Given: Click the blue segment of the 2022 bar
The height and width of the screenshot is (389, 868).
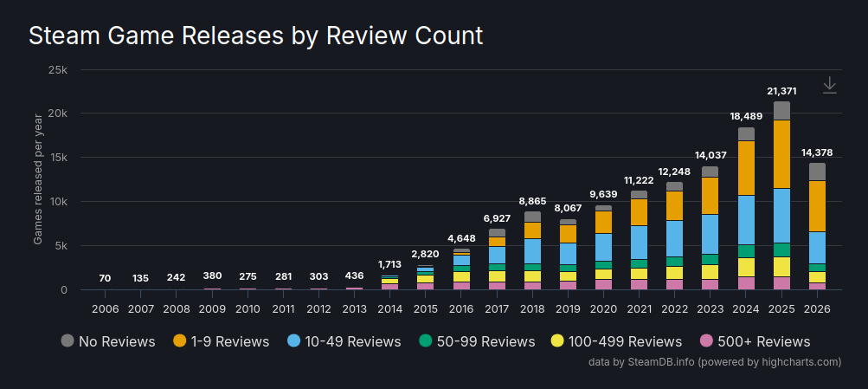Looking at the screenshot, I should tap(675, 239).
